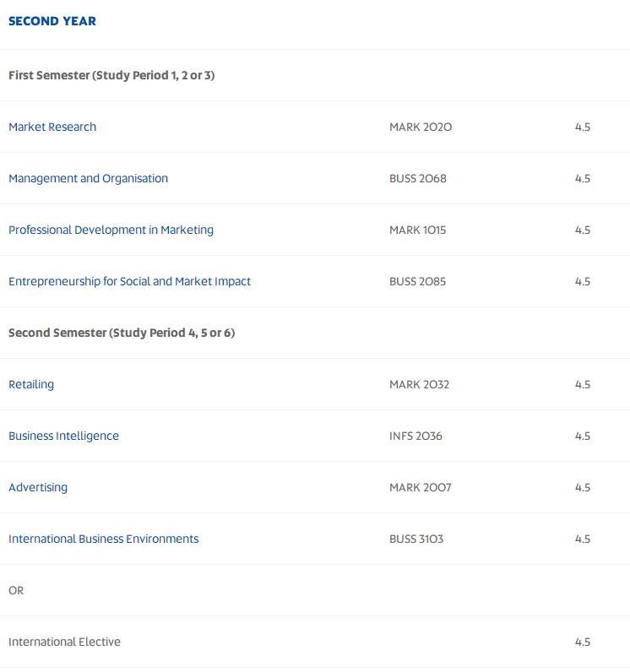Click the INFS 2036 course code
630x672 pixels.
(415, 436)
